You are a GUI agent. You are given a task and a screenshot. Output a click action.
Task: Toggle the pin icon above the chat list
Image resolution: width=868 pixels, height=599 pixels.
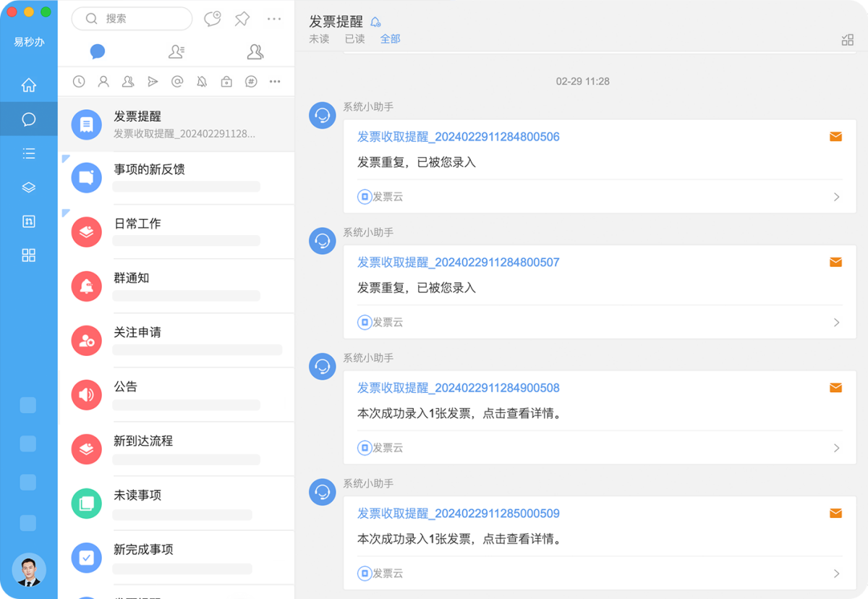(x=242, y=19)
